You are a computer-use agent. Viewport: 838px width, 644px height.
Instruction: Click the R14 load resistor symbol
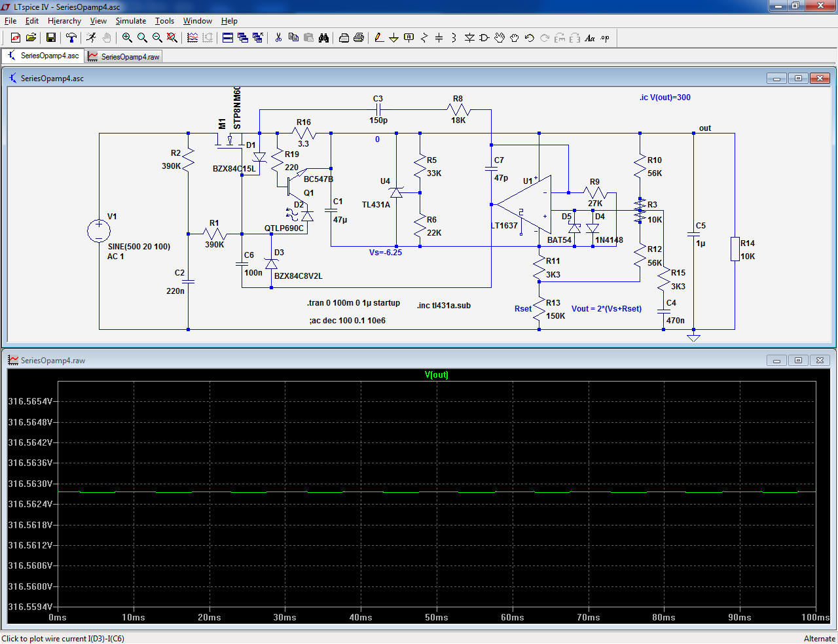pyautogui.click(x=735, y=249)
